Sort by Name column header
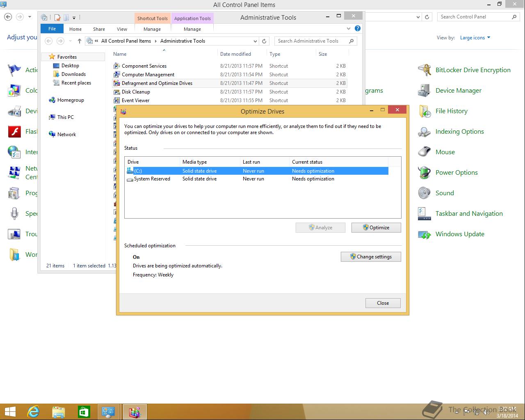The height and width of the screenshot is (420, 525). click(164, 54)
